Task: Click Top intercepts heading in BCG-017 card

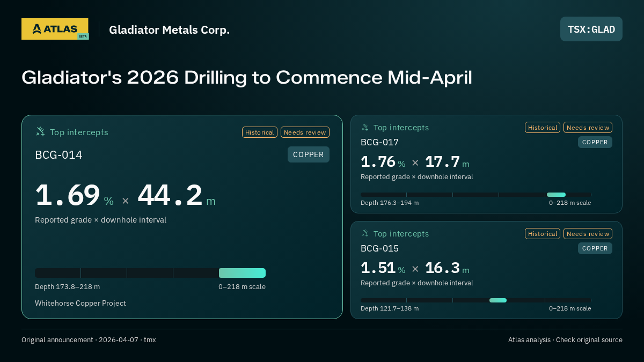Action: [401, 128]
